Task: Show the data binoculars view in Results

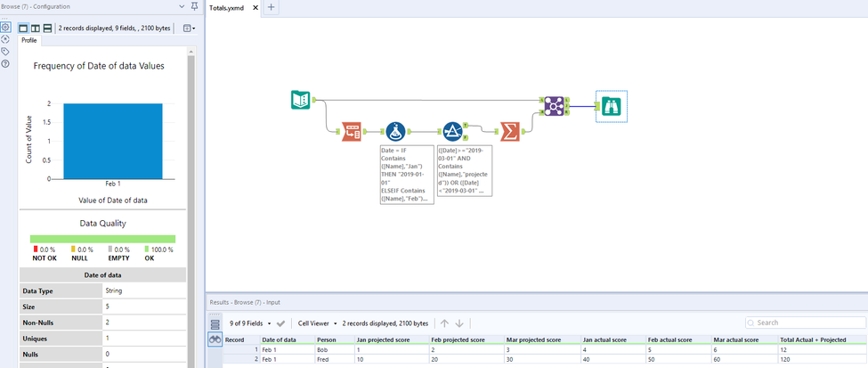Action: click(215, 339)
